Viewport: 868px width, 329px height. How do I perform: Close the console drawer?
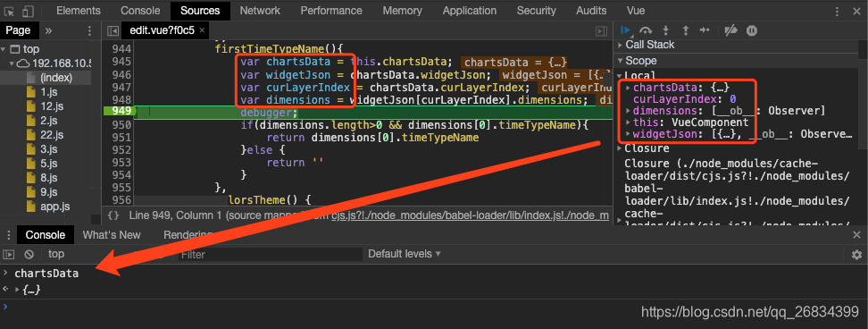pos(856,235)
